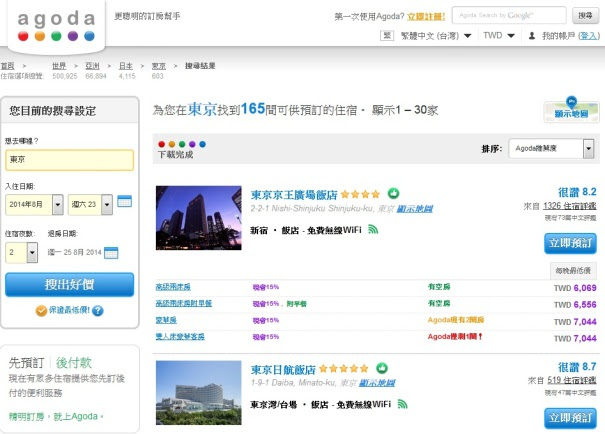
Task: Click 立即預訂 for 東京日航飯店
Action: 570,418
